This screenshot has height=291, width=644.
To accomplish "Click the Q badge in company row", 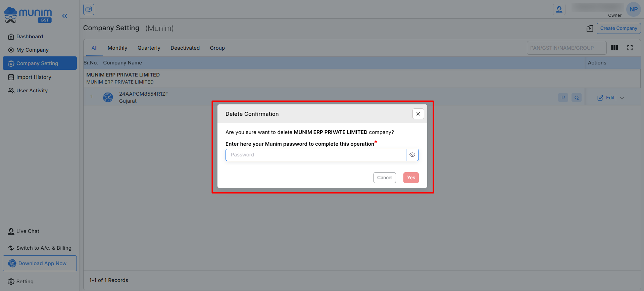I will (x=577, y=98).
